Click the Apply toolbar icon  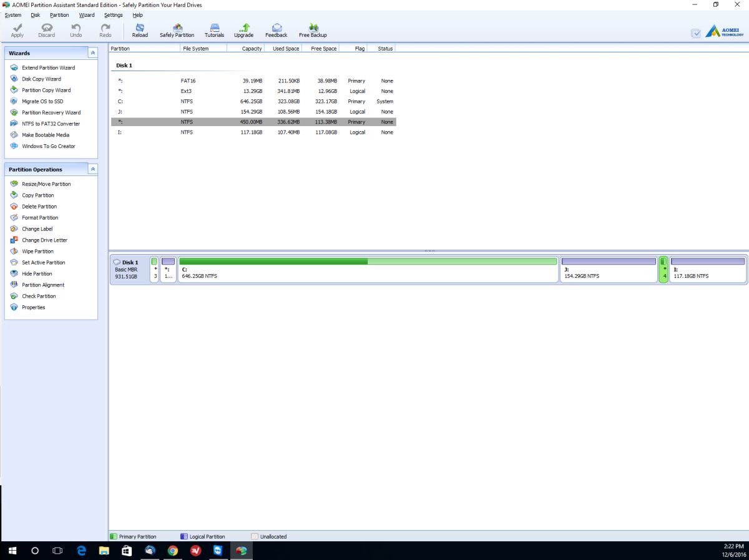point(17,31)
